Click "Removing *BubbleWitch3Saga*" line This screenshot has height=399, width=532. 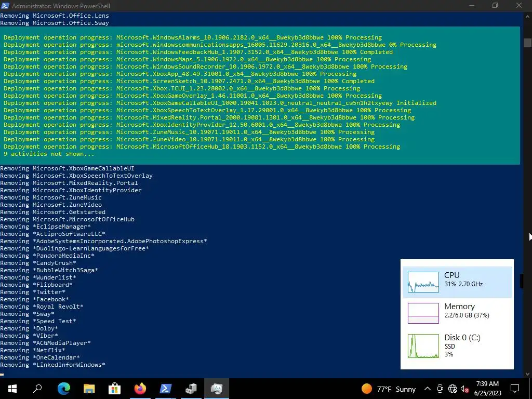tap(49, 270)
